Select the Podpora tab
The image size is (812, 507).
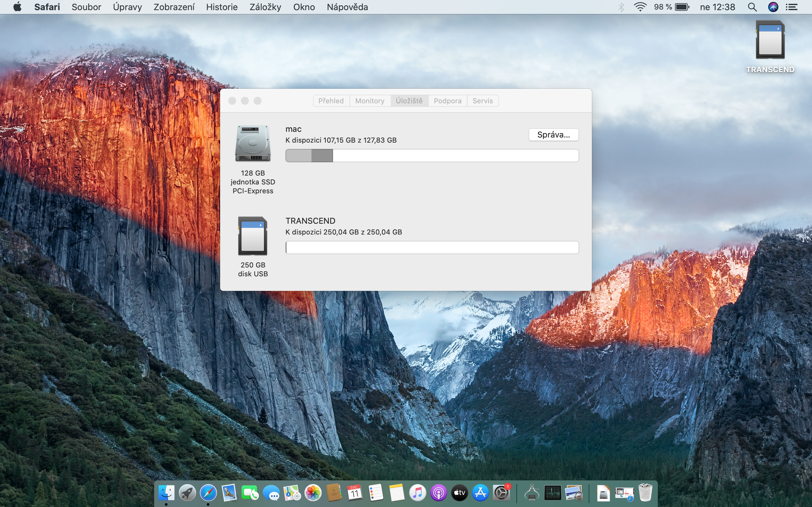point(447,101)
